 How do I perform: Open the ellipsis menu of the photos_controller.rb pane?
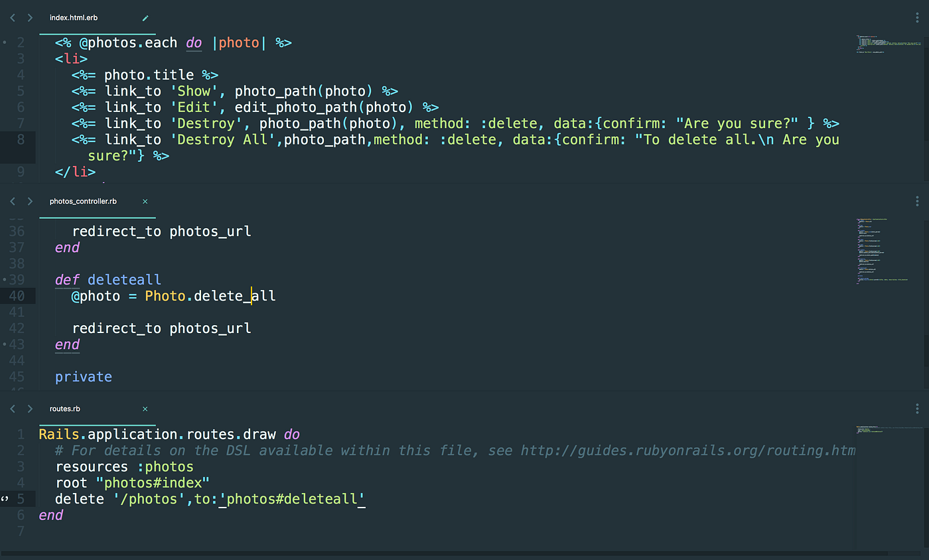916,200
